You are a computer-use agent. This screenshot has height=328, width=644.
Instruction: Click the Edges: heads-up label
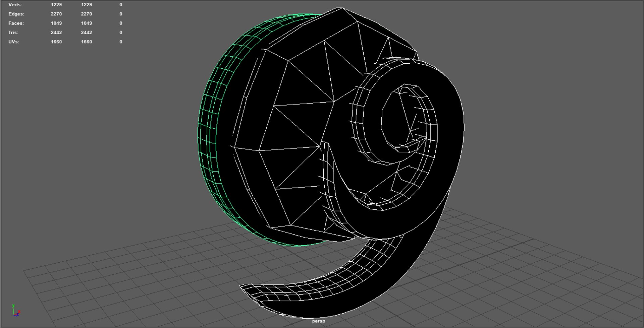[x=16, y=14]
